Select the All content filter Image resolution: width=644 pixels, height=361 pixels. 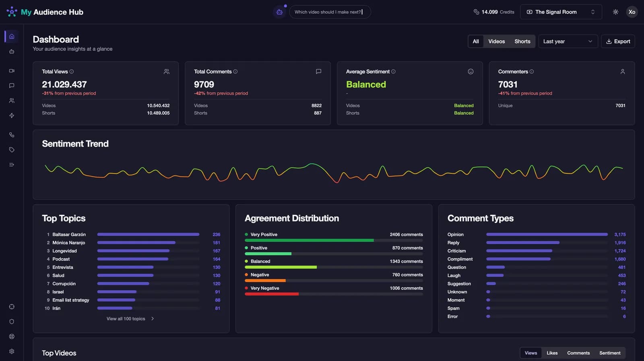[476, 41]
